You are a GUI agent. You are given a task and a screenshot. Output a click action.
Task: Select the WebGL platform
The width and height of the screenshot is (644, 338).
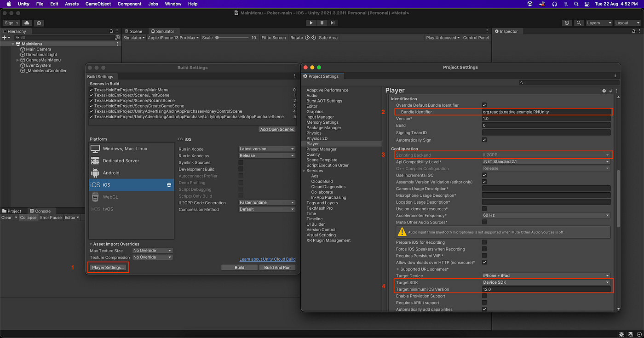tap(131, 197)
